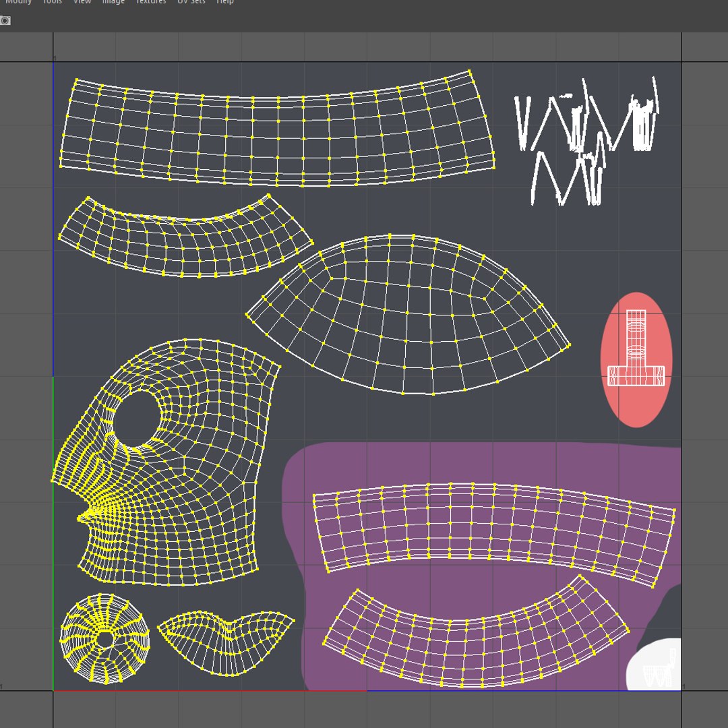Select the T-shaped UV shell on red ellipse
Image resolution: width=728 pixels, height=728 pixels.
(x=636, y=348)
